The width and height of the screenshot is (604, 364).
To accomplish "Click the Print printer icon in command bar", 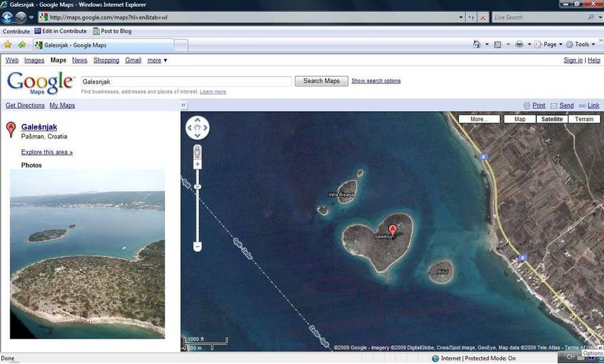I will pos(519,45).
